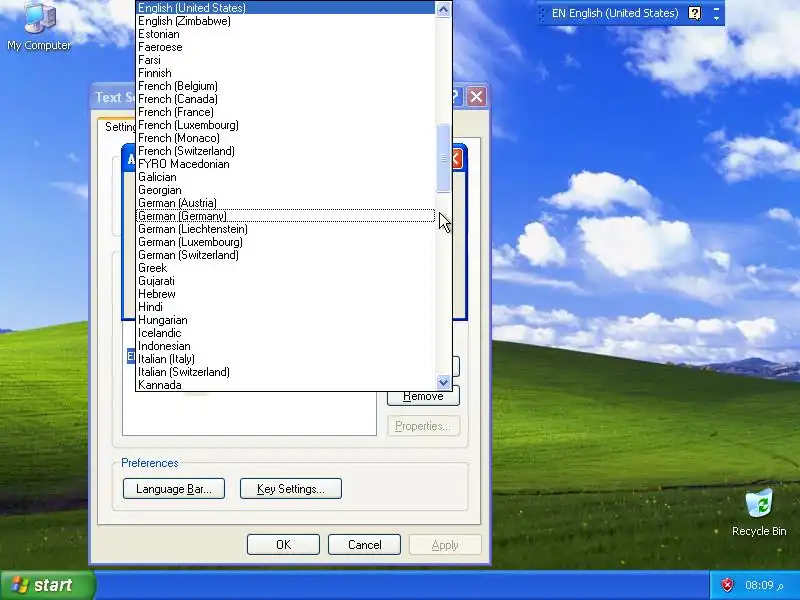Viewport: 800px width, 600px height.
Task: Click EN English (United States) language bar
Action: click(615, 13)
